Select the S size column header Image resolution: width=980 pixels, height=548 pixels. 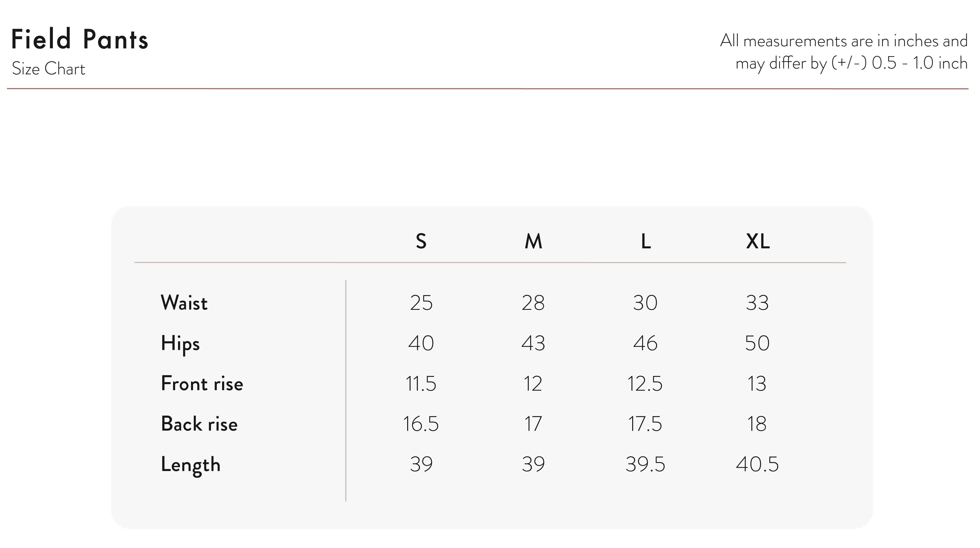421,241
